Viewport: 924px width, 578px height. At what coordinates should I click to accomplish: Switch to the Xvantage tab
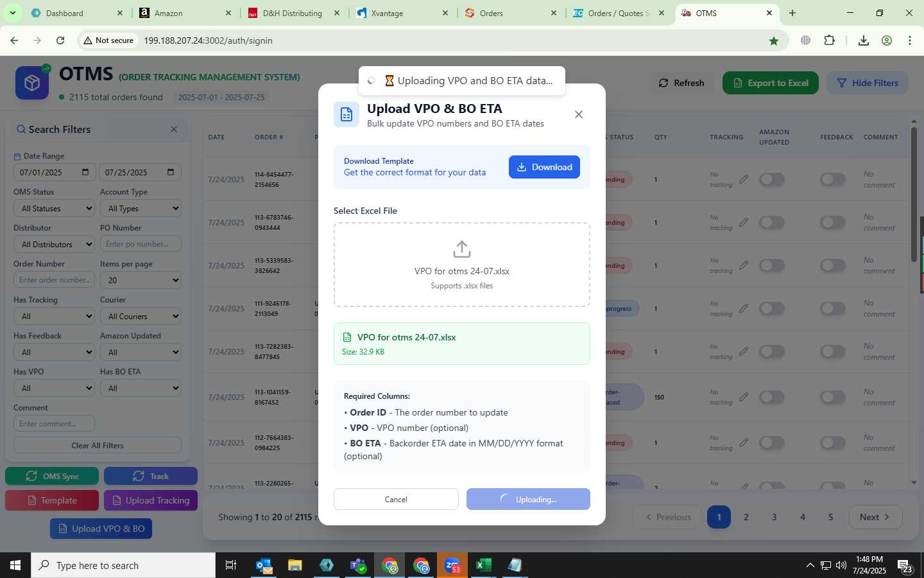click(x=402, y=13)
